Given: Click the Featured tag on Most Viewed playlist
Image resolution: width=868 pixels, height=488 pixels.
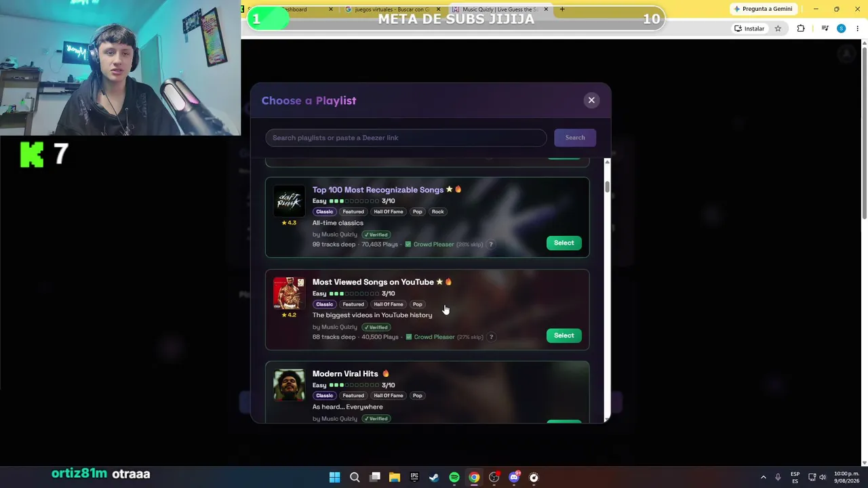Looking at the screenshot, I should 353,304.
